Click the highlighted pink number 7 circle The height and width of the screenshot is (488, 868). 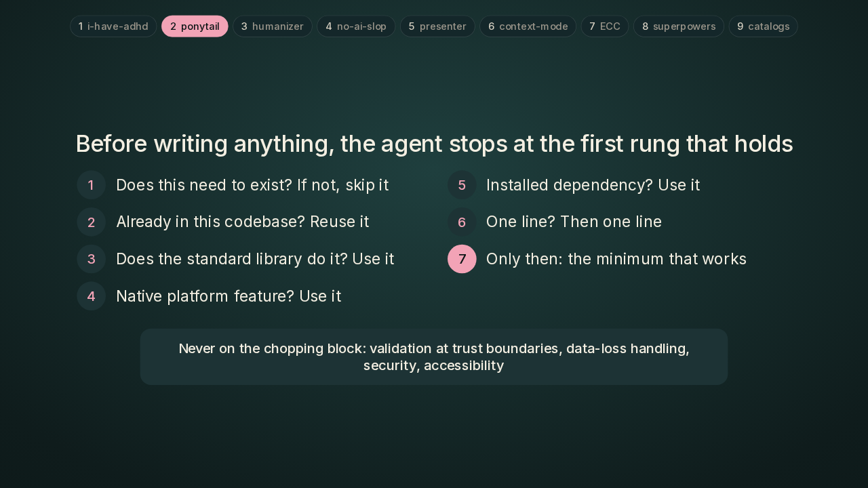click(462, 259)
